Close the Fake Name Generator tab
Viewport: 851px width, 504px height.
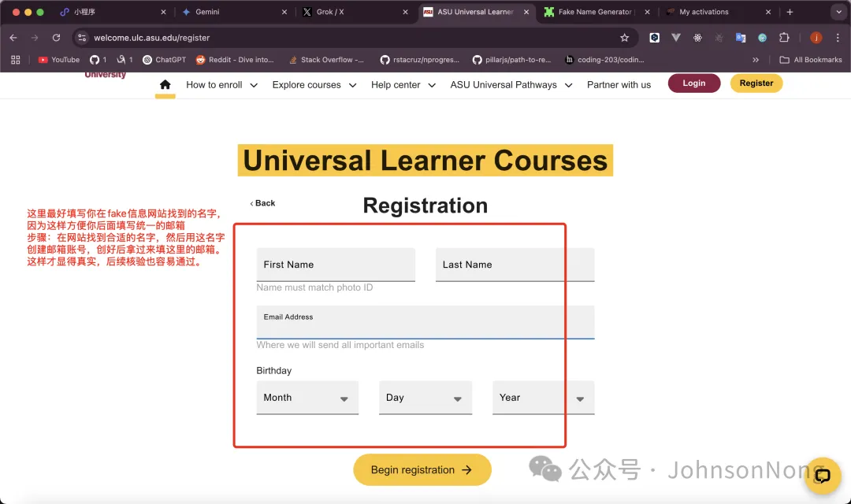coord(647,12)
